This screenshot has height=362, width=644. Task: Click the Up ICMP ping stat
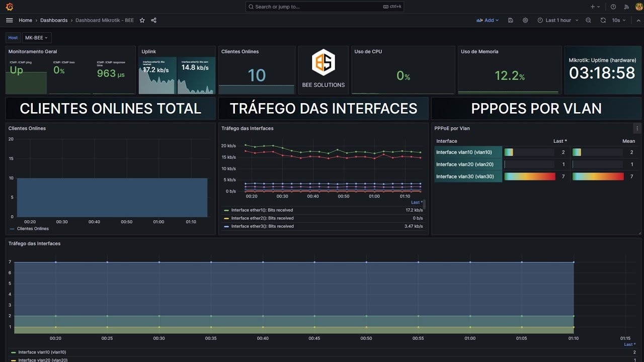[16, 70]
